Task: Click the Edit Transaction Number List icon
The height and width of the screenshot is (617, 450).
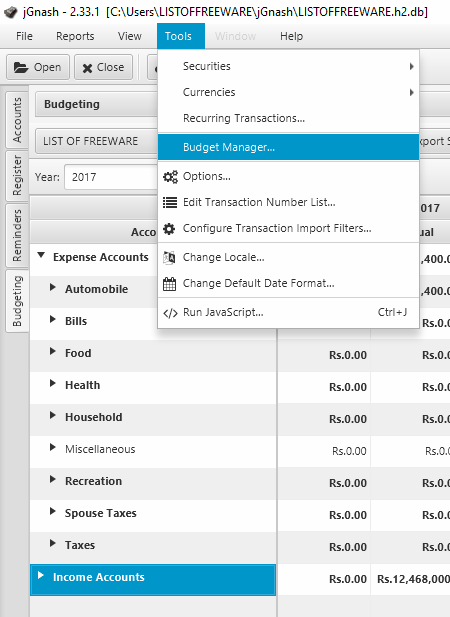Action: click(x=170, y=202)
